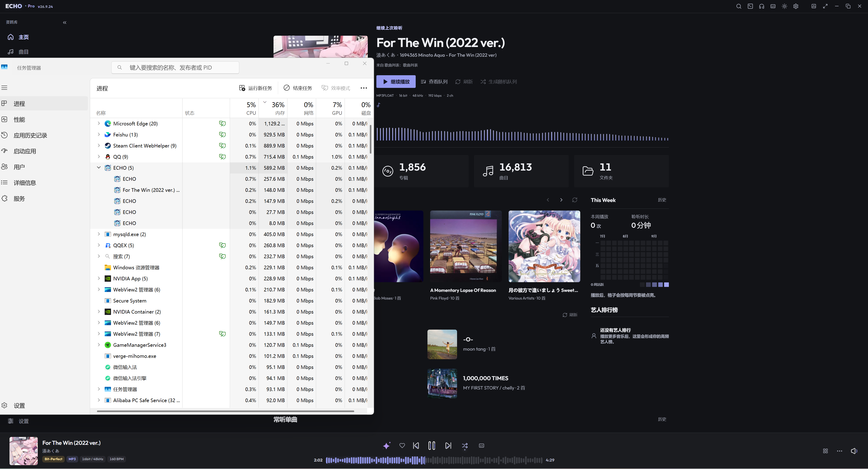Click 继续播放 button
The image size is (868, 469).
396,82
